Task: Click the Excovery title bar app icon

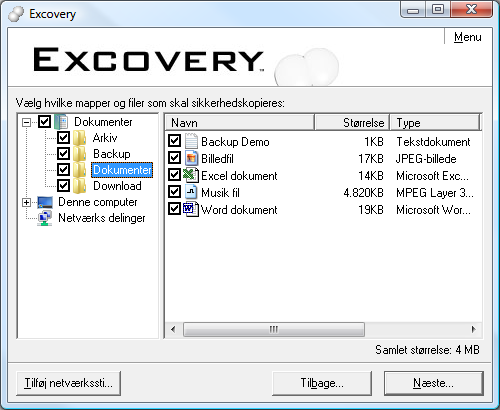Action: tap(16, 14)
